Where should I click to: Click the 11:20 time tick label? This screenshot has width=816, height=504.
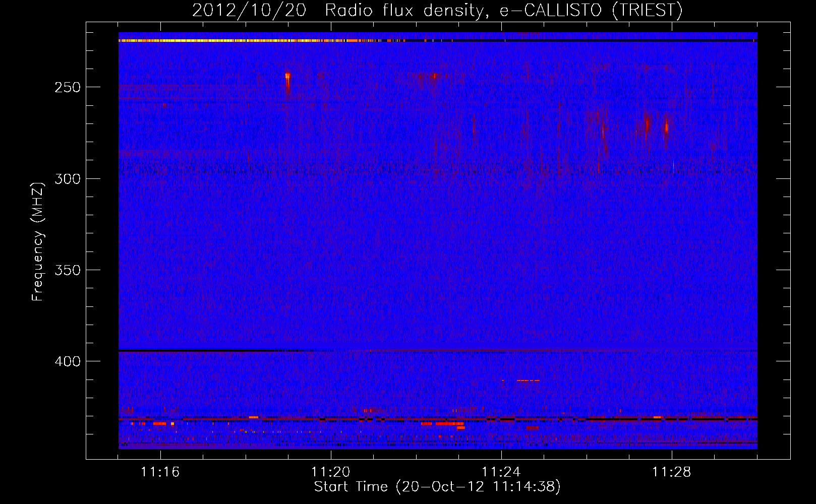[x=330, y=472]
